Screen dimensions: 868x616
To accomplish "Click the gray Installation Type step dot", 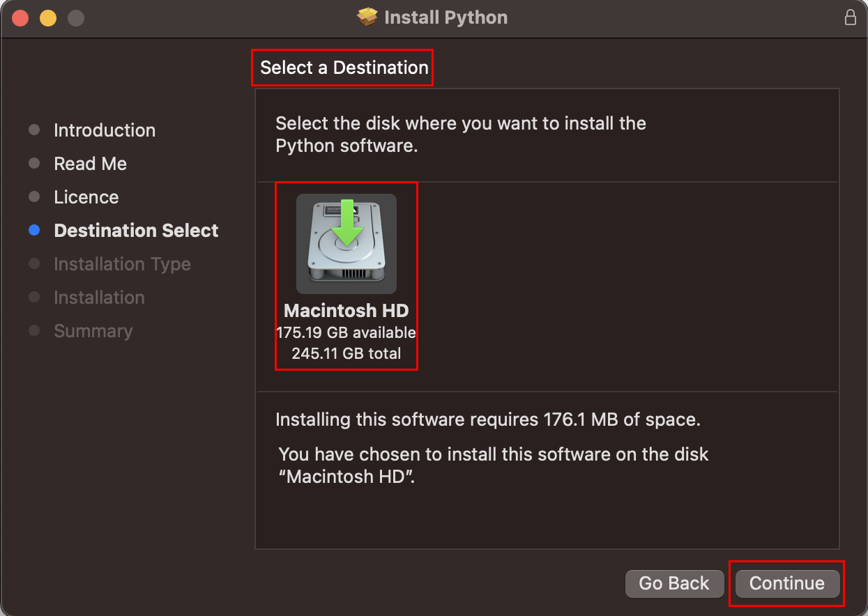I will (33, 264).
